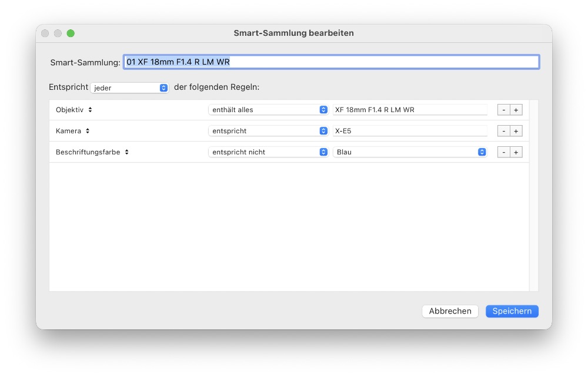Change the Beschriftungsfarbe rule criterion type
The height and width of the screenshot is (377, 588).
pos(92,152)
